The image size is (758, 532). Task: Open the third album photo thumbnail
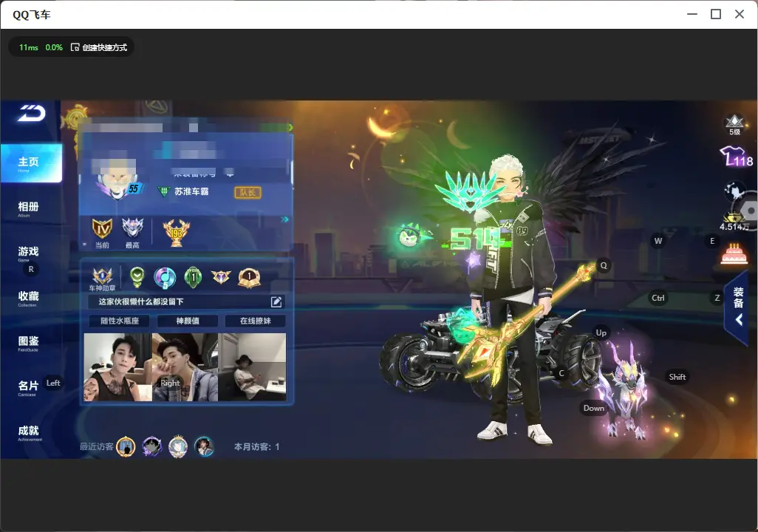pyautogui.click(x=252, y=367)
